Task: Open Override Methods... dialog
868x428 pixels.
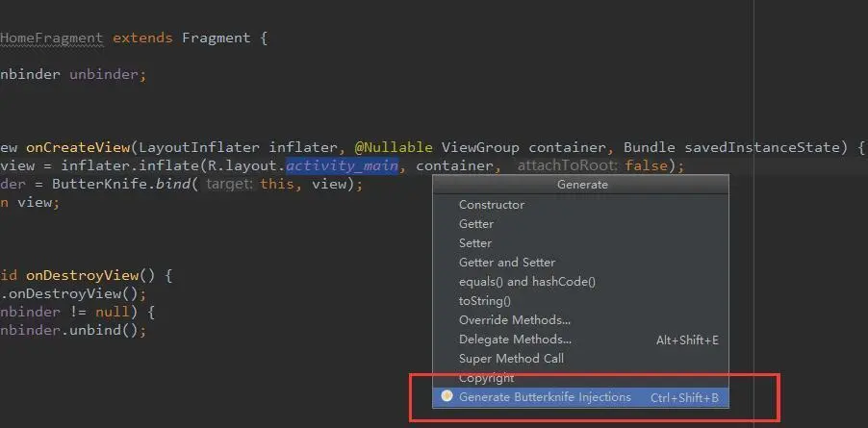Action: pos(580,320)
